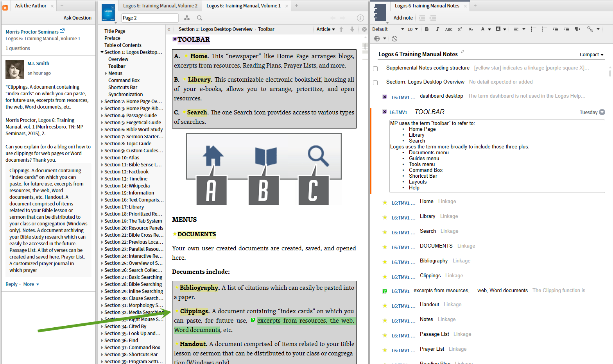
Task: Apply superscript formatting
Action: [460, 29]
